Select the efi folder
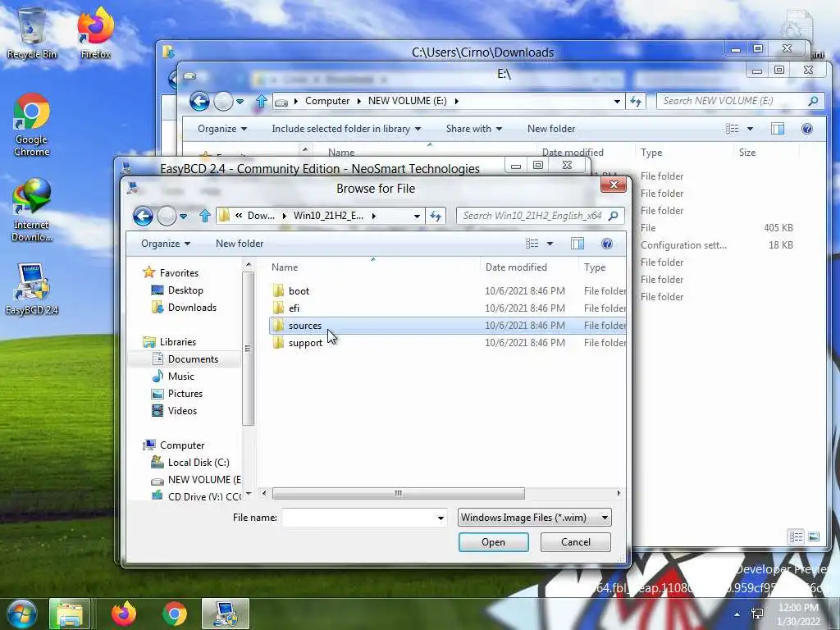Screen dimensions: 840x630 (447, 308)
